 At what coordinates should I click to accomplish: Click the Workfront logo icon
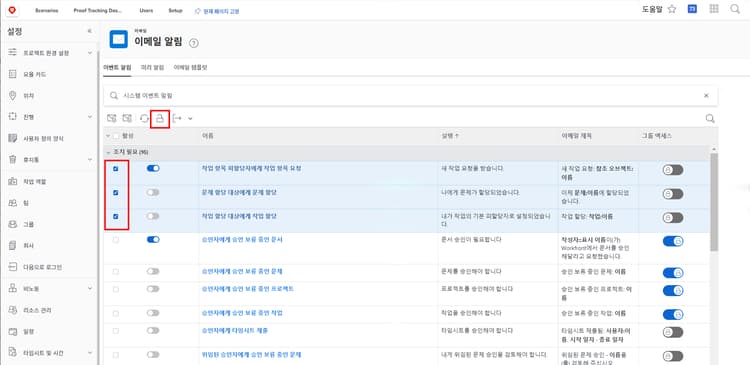coord(12,10)
